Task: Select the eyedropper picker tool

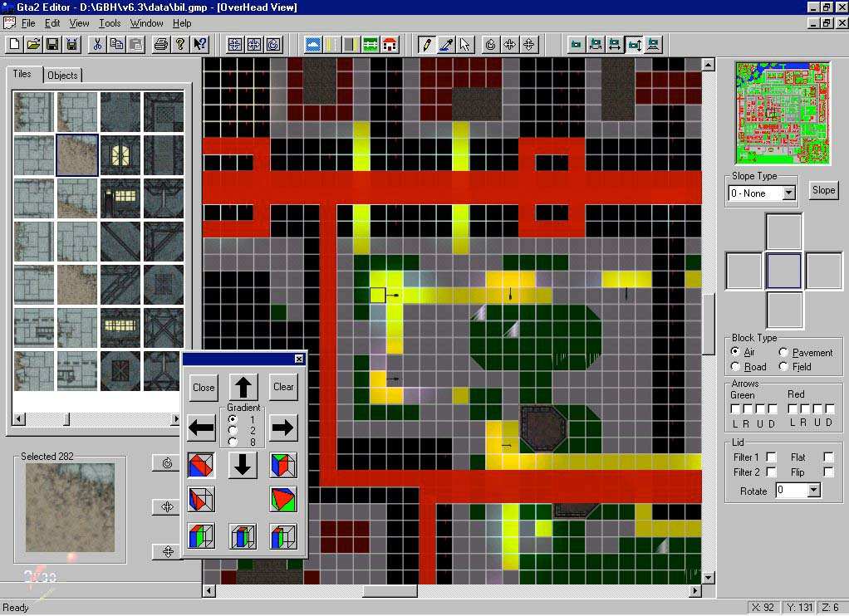Action: 445,44
